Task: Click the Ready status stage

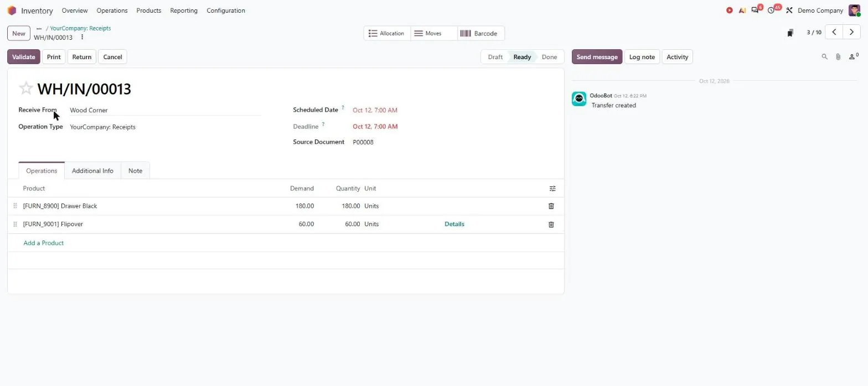Action: click(522, 57)
